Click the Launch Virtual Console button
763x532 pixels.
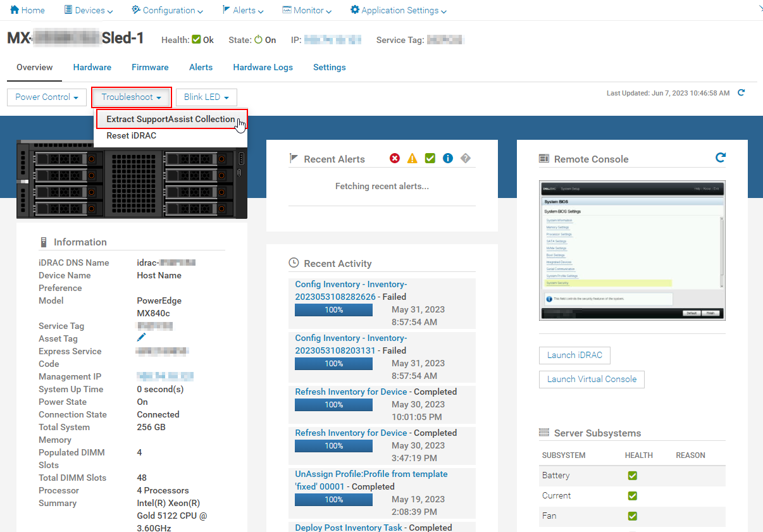pyautogui.click(x=591, y=379)
